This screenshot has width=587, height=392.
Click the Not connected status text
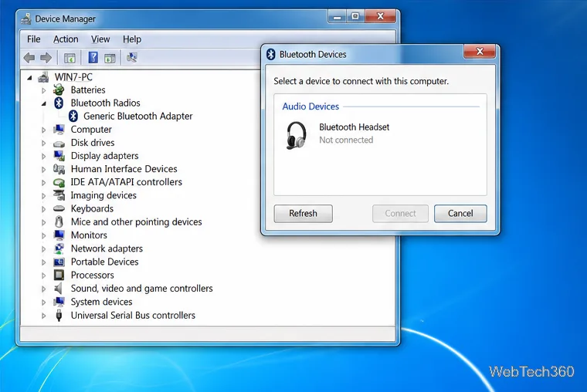coord(346,140)
